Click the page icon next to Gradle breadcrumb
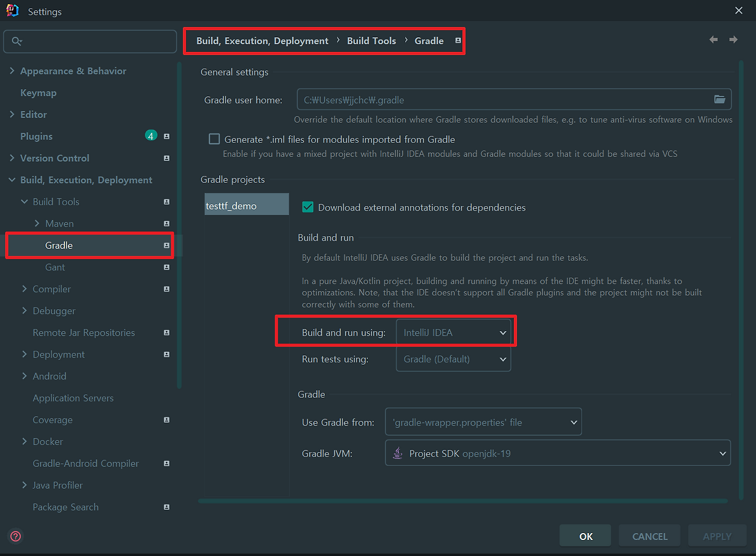The image size is (756, 556). 457,40
